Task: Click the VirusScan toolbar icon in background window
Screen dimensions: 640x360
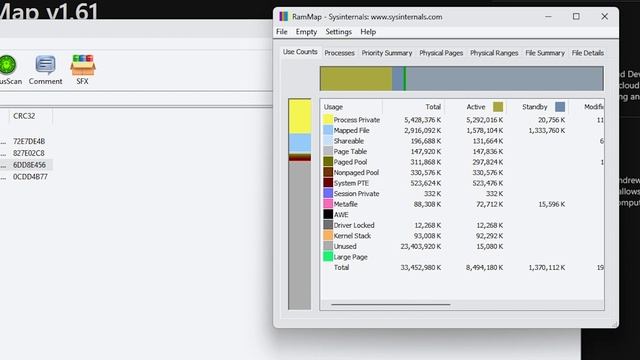Action: [8, 70]
